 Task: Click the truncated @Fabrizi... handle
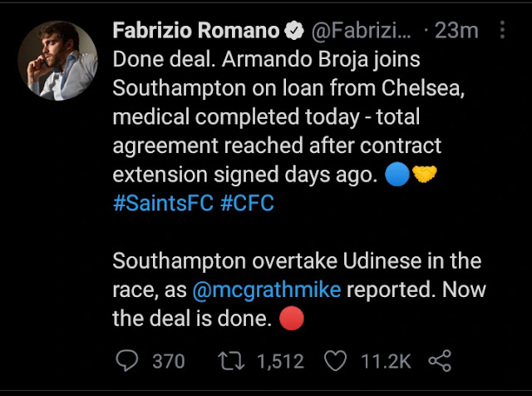pyautogui.click(x=362, y=32)
